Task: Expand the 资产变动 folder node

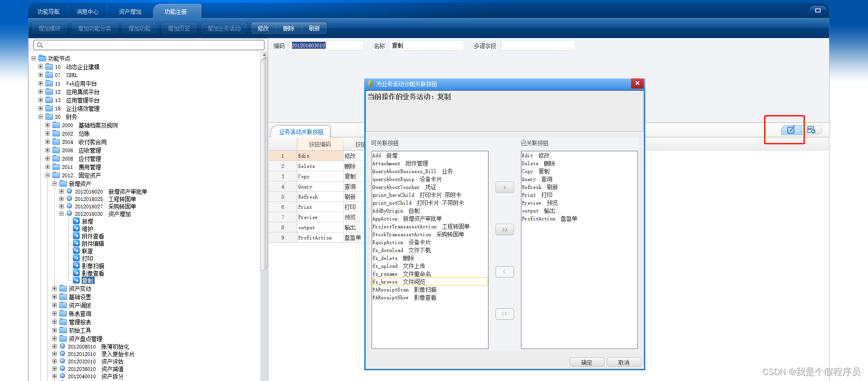Action: click(54, 289)
